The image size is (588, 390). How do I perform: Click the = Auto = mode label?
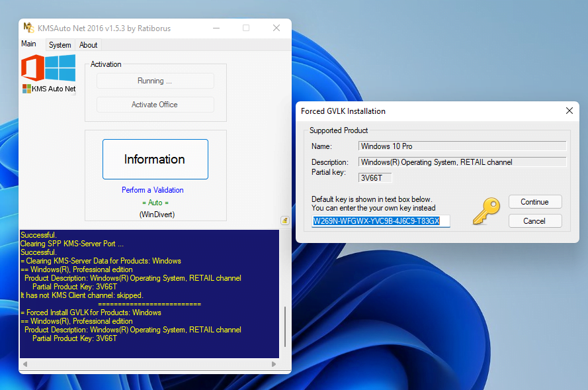[155, 203]
